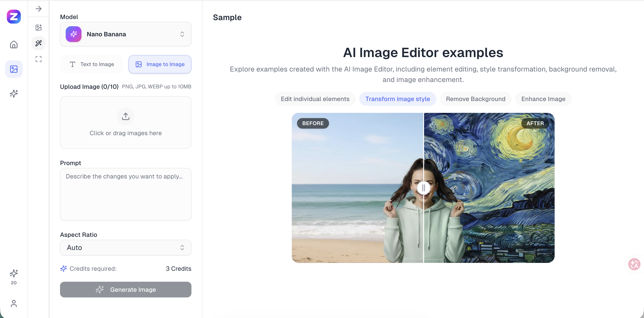Screen dimensions: 644x318
Task: Click the Edit individual elements button
Action: (x=315, y=99)
